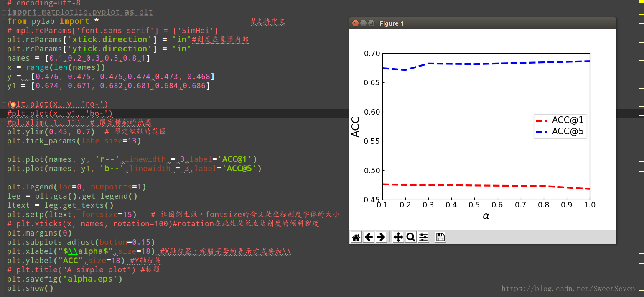The width and height of the screenshot is (644, 297).
Task: Click the 'leg = plt.gca().get_legend()' line
Action: click(x=72, y=196)
